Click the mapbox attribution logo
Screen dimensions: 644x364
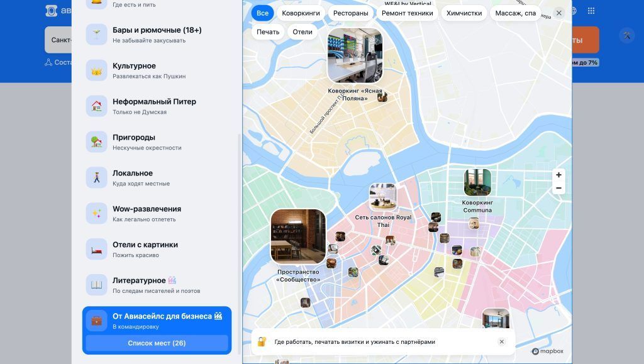point(548,351)
